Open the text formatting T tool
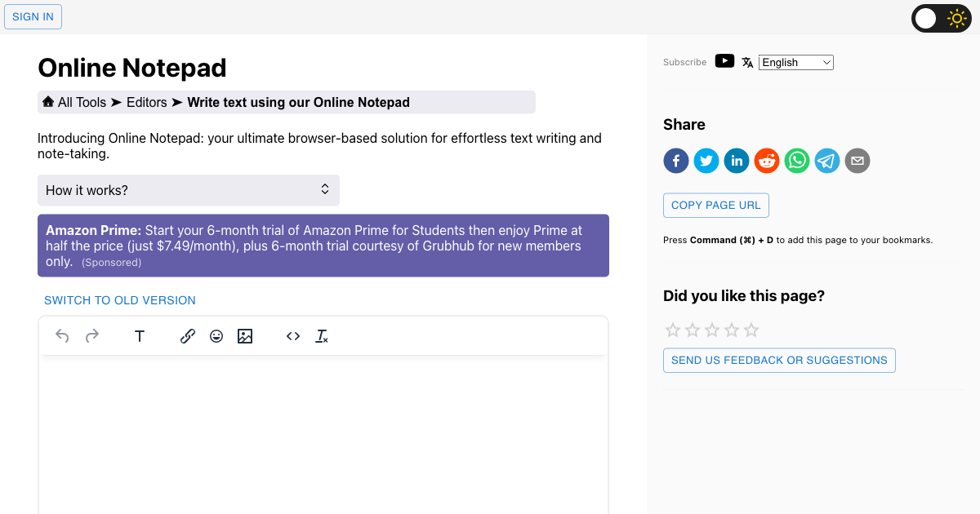Screen dimensions: 980x514 tap(140, 336)
